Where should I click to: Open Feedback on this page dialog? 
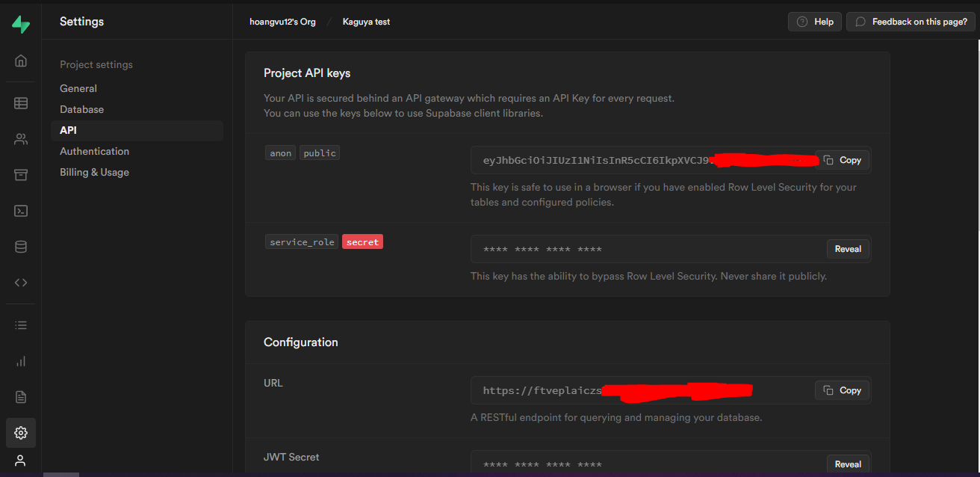910,21
